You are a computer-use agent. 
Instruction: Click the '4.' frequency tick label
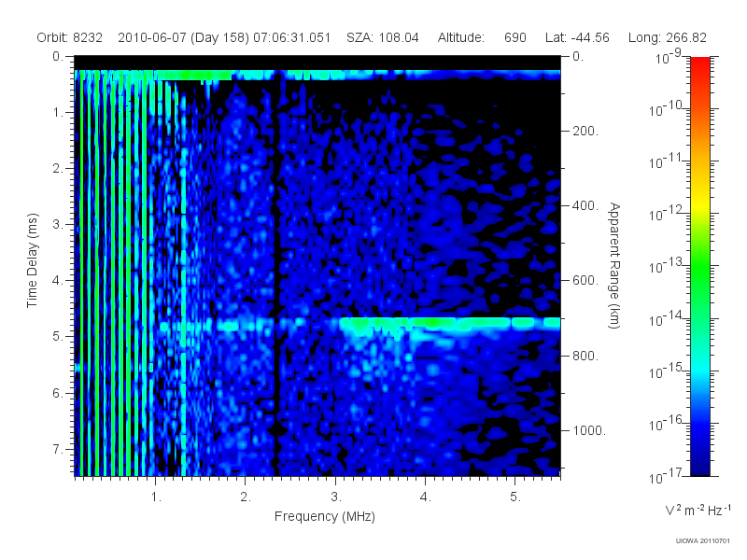coord(426,497)
